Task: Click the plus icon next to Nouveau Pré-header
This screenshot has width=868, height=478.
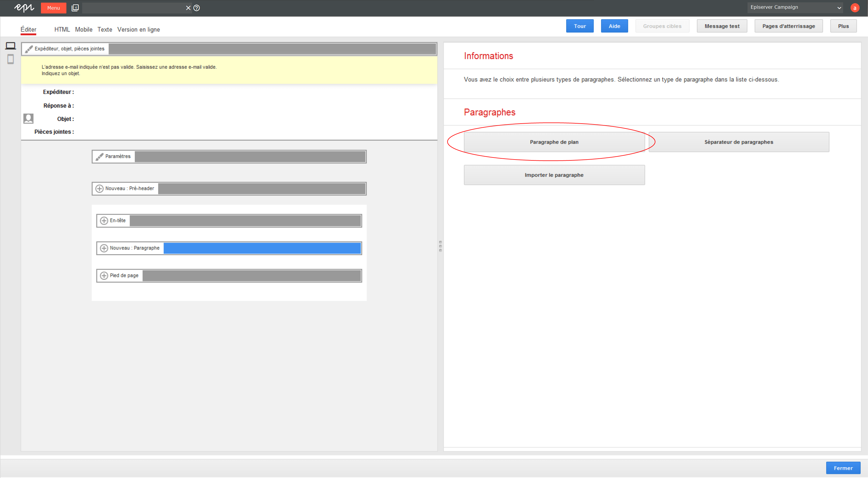Action: [x=102, y=188]
